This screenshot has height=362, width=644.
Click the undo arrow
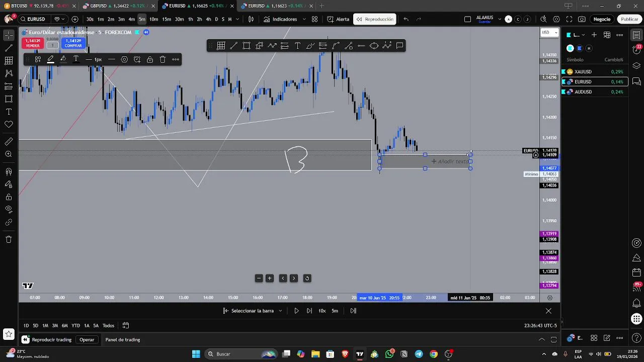pyautogui.click(x=406, y=19)
